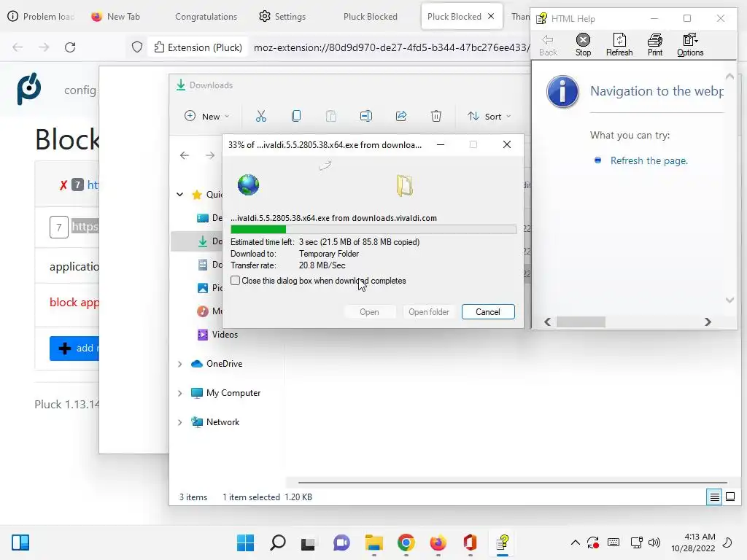The width and height of the screenshot is (747, 560).
Task: Open Options in HTML Help toolbar
Action: click(x=690, y=44)
